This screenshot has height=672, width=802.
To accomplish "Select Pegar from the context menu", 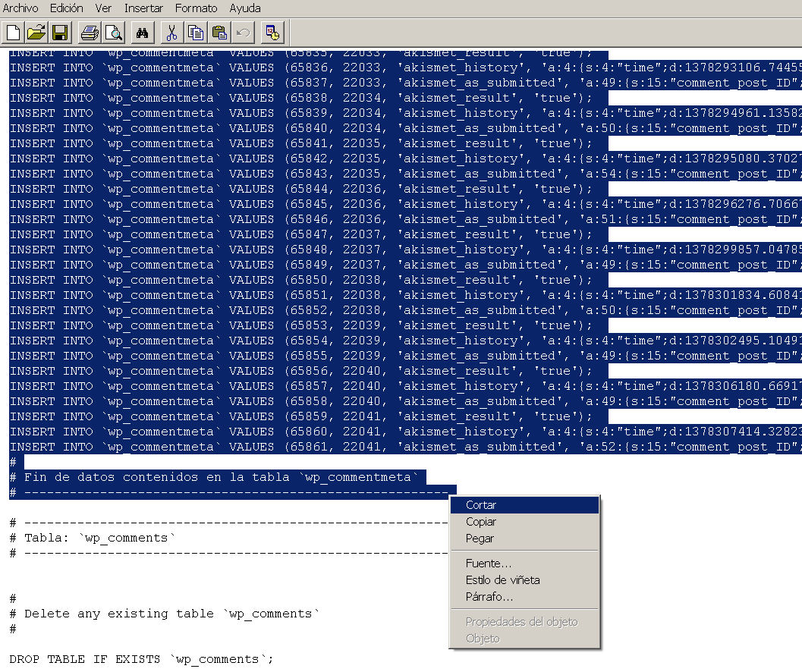I will (480, 539).
